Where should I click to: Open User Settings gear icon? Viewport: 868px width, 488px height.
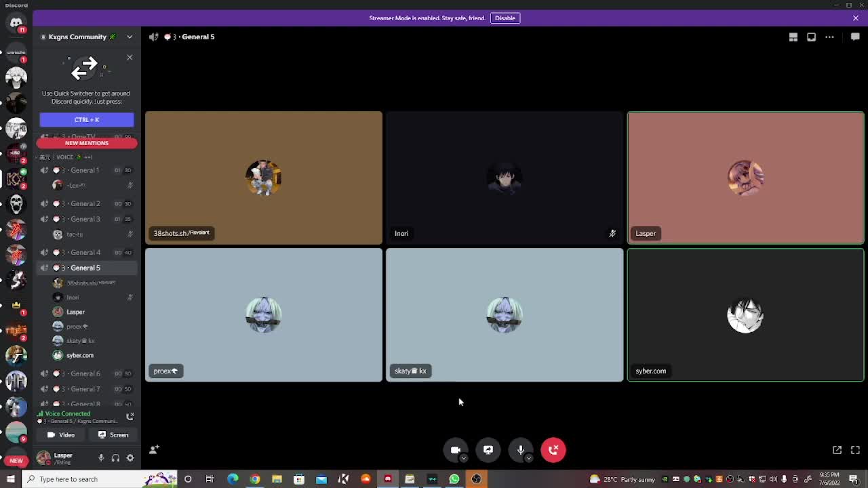(130, 458)
